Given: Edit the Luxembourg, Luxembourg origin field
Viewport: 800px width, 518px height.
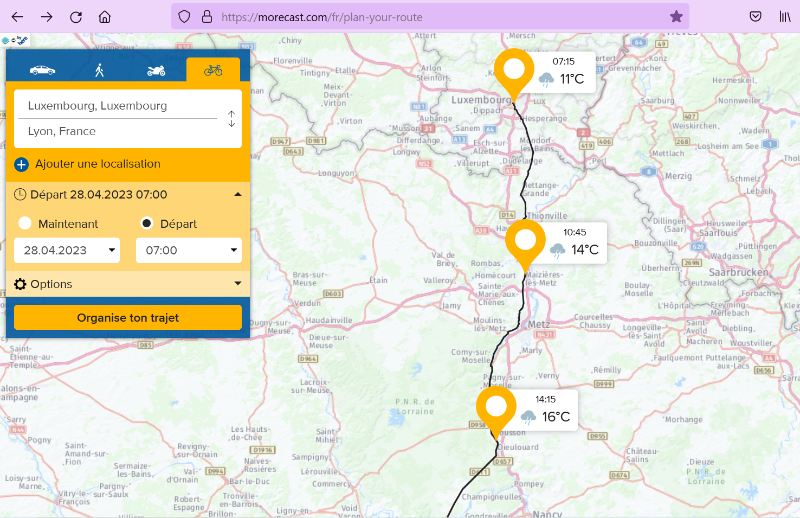Looking at the screenshot, I should click(115, 105).
